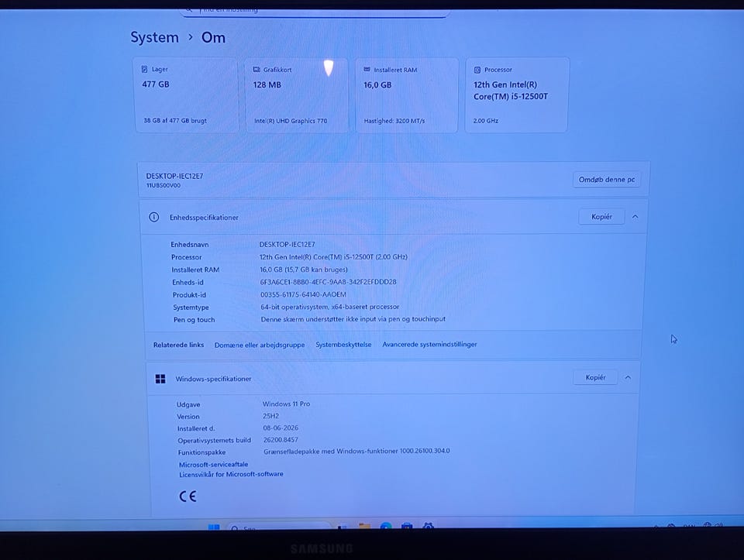
Task: Open Systembeskyttelse link
Action: [343, 344]
